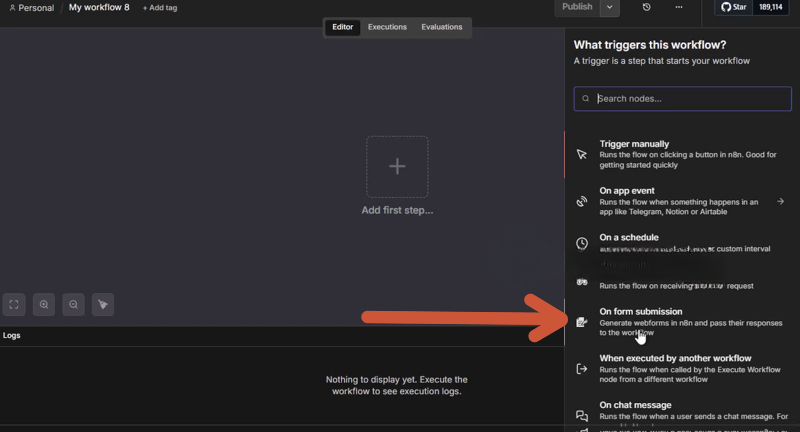
Task: Switch to the Editor tab
Action: pyautogui.click(x=342, y=27)
